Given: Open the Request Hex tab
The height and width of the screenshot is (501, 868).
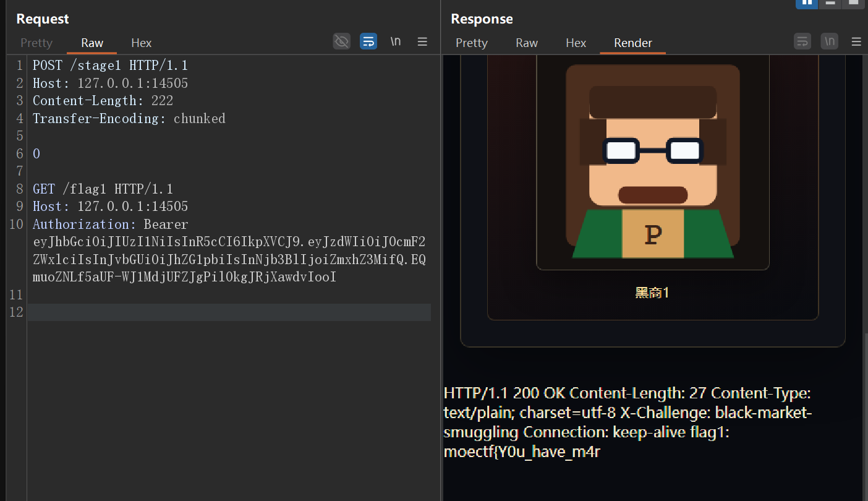Looking at the screenshot, I should tap(142, 43).
